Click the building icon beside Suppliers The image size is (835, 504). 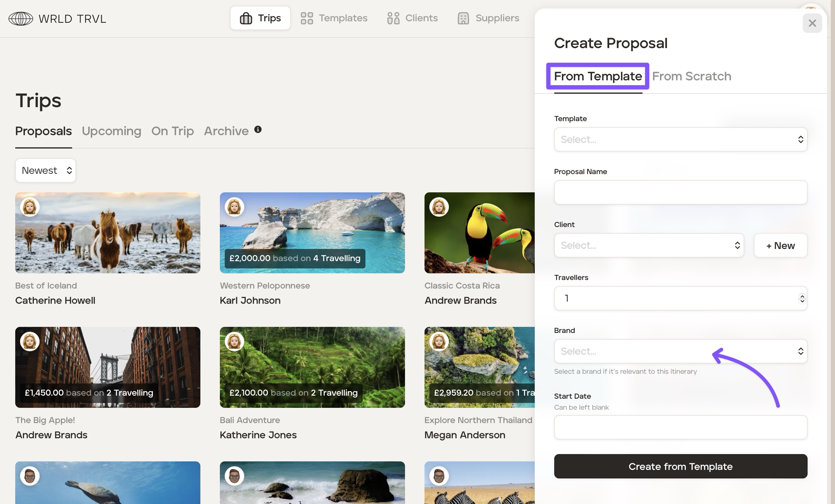click(x=463, y=18)
